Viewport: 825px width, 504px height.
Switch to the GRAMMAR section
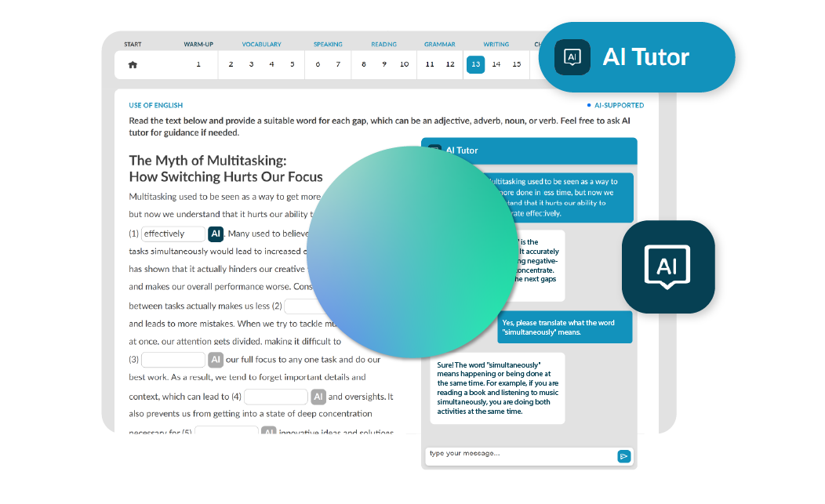pos(440,45)
